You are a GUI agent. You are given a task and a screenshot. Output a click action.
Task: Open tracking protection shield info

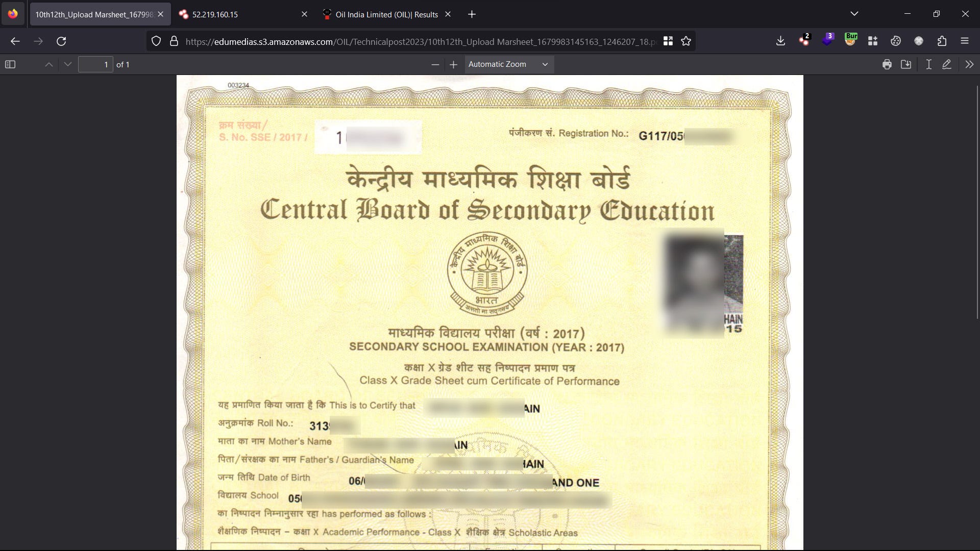pos(156,41)
